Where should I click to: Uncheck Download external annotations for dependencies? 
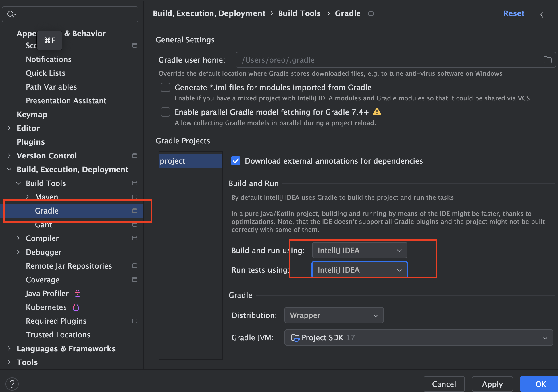coord(236,161)
